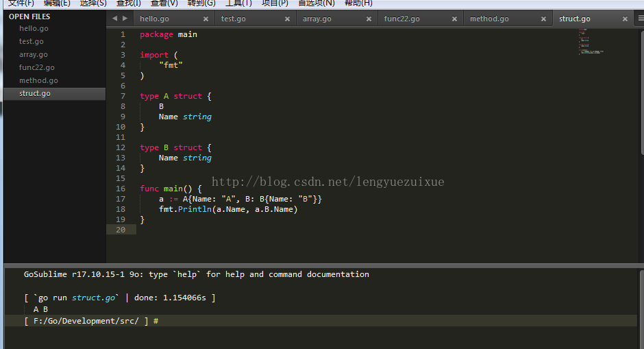Switch to the array.go tab

pyautogui.click(x=317, y=19)
